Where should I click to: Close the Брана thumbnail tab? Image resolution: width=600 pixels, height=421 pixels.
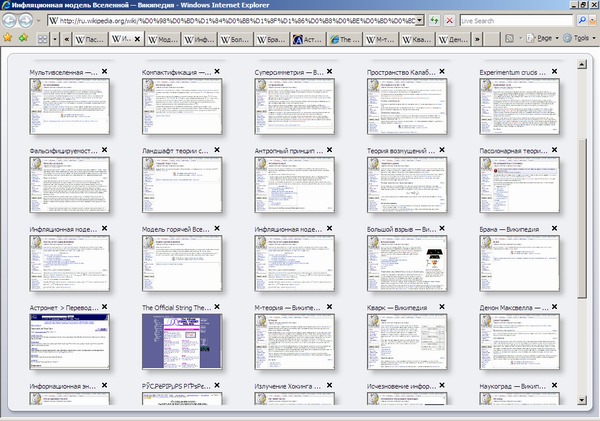[554, 228]
